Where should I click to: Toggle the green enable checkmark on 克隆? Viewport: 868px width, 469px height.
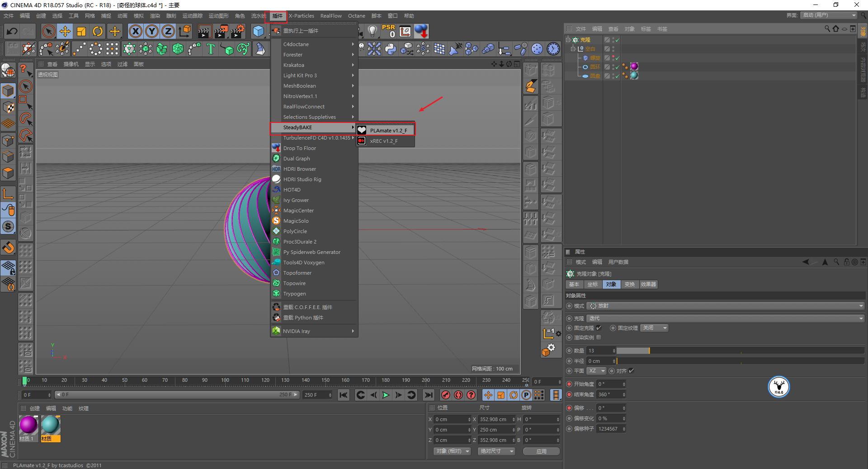pyautogui.click(x=617, y=40)
